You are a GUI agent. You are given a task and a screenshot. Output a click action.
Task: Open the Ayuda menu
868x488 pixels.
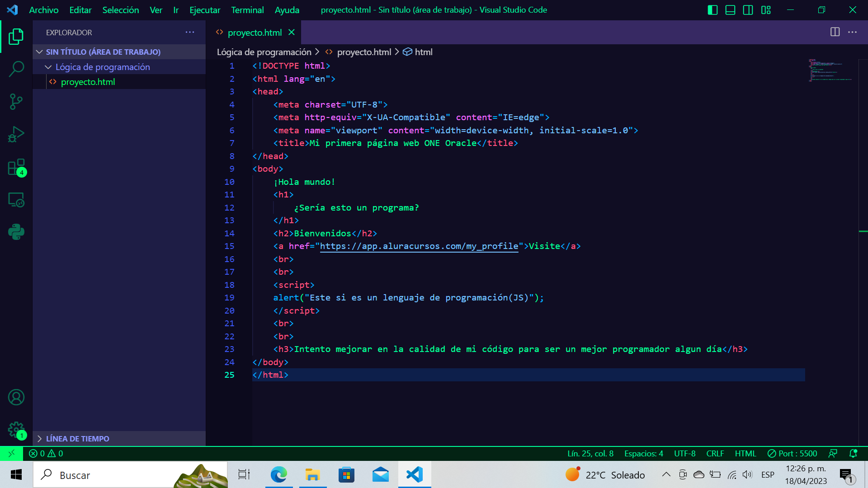(x=287, y=10)
